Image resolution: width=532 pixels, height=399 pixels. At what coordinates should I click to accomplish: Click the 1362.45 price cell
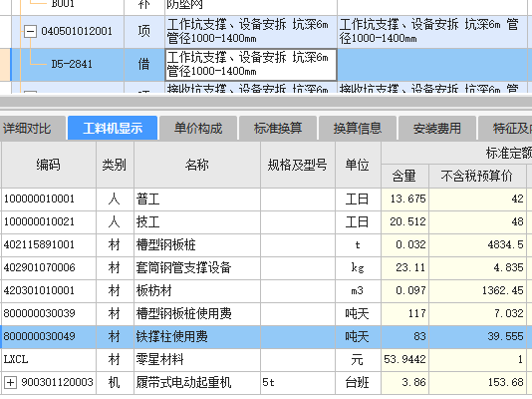click(477, 290)
